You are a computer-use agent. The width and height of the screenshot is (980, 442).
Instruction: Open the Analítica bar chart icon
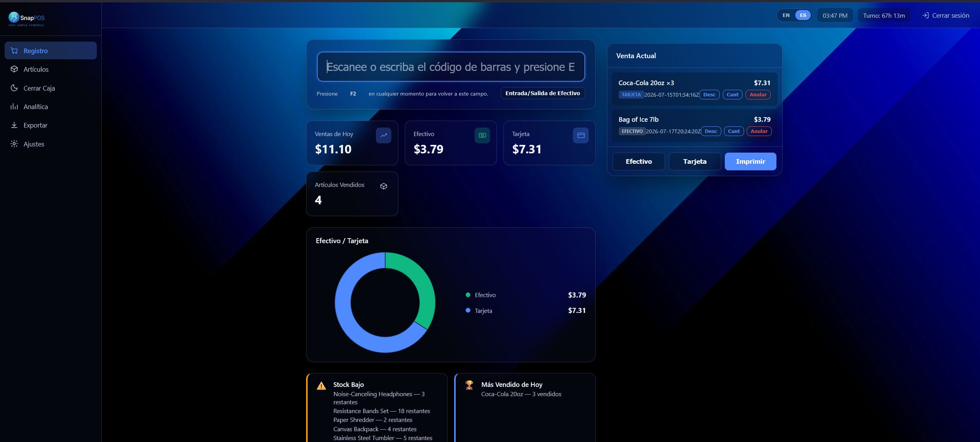click(x=14, y=106)
